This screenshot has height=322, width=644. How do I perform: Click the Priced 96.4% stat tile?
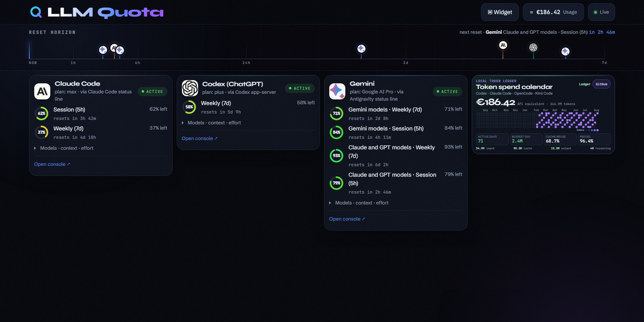point(594,139)
